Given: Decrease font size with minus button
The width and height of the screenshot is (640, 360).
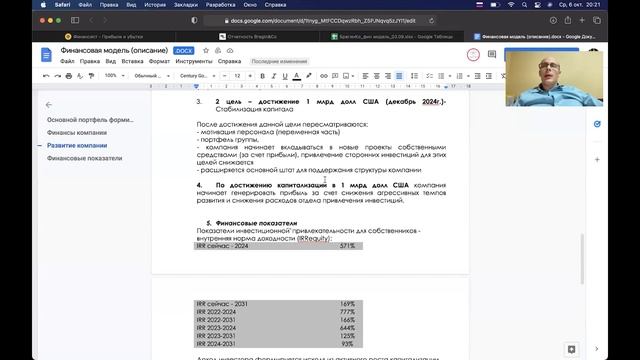Looking at the screenshot, I should (x=224, y=76).
